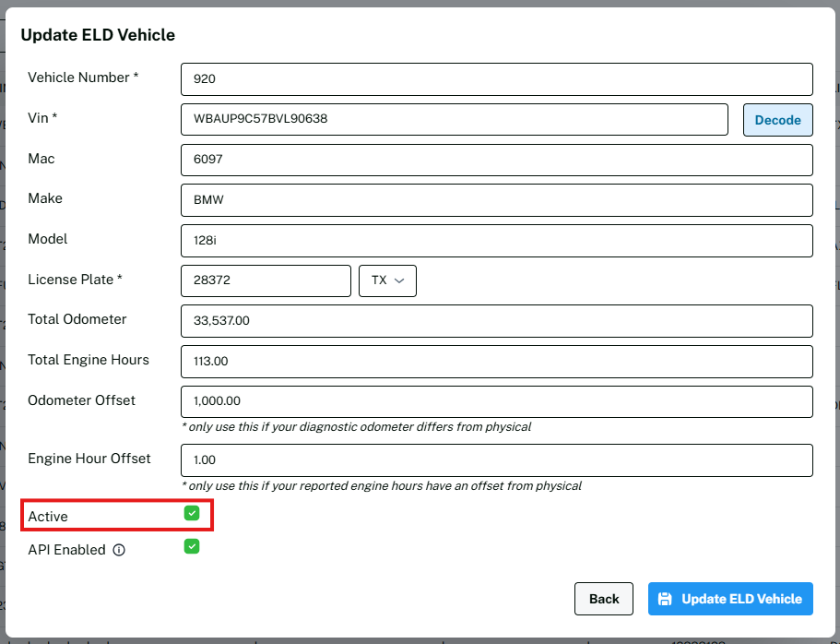The width and height of the screenshot is (840, 644).
Task: Click into the Vin input field
Action: click(x=455, y=119)
